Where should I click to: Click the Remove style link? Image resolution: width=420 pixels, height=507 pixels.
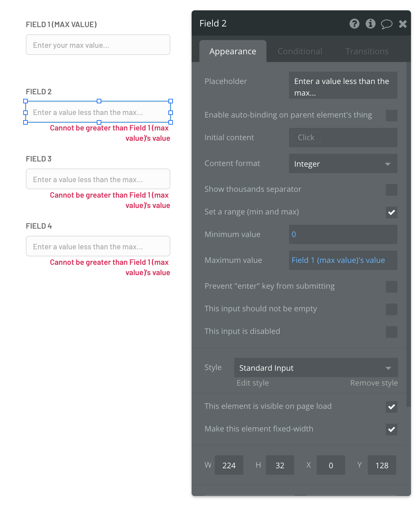pos(374,383)
